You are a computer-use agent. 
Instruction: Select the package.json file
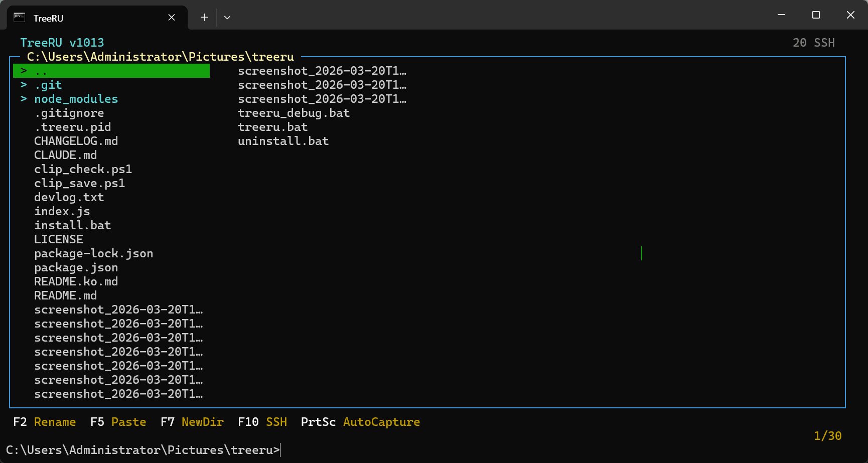76,267
